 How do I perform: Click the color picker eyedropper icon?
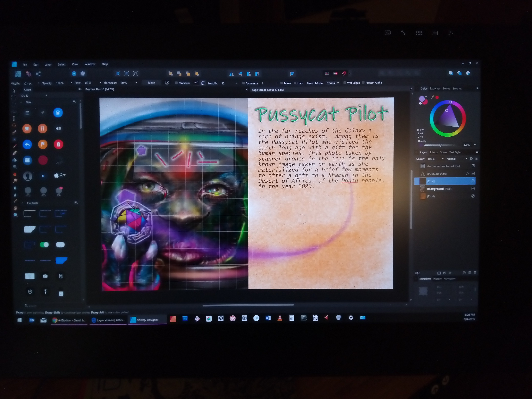pyautogui.click(x=432, y=97)
